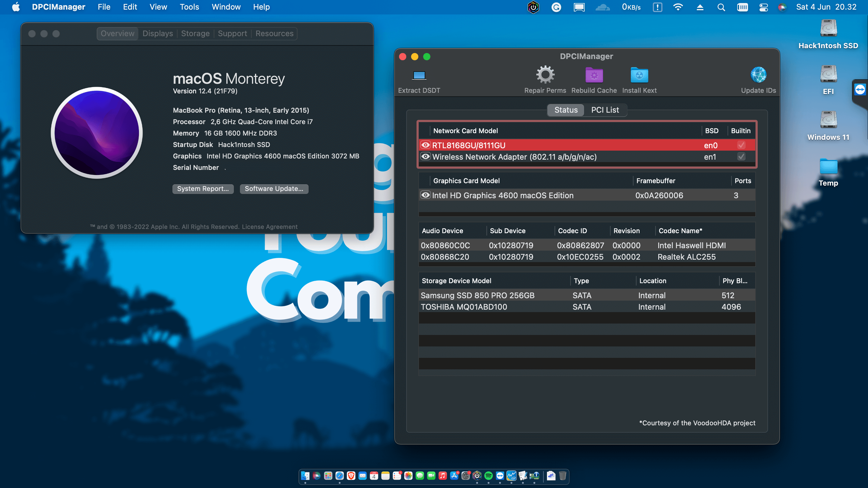Run Repair Perms gear tool
This screenshot has height=488, width=868.
[545, 74]
